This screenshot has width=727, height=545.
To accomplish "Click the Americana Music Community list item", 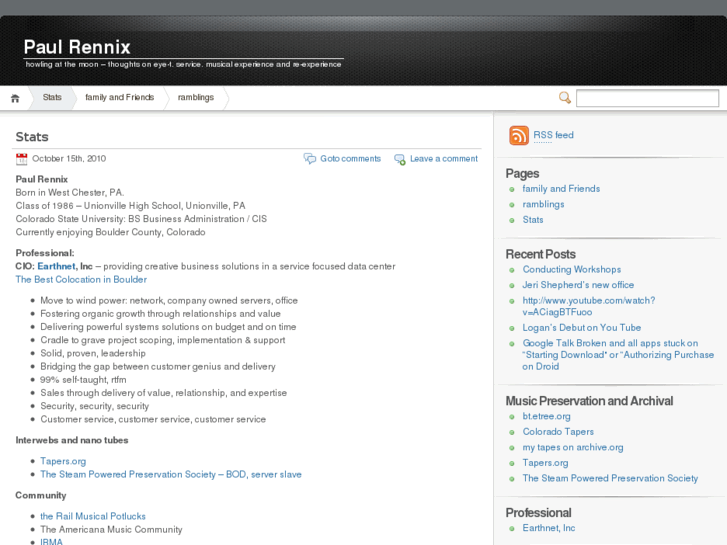I will 111,530.
